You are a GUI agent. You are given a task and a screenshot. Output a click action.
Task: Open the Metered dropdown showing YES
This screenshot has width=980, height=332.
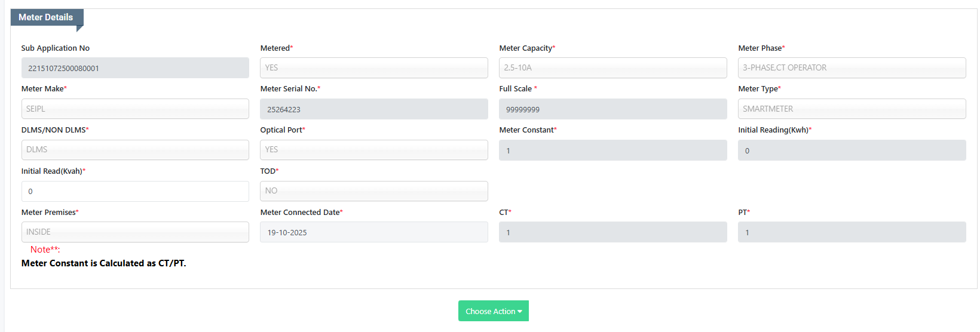(x=373, y=68)
